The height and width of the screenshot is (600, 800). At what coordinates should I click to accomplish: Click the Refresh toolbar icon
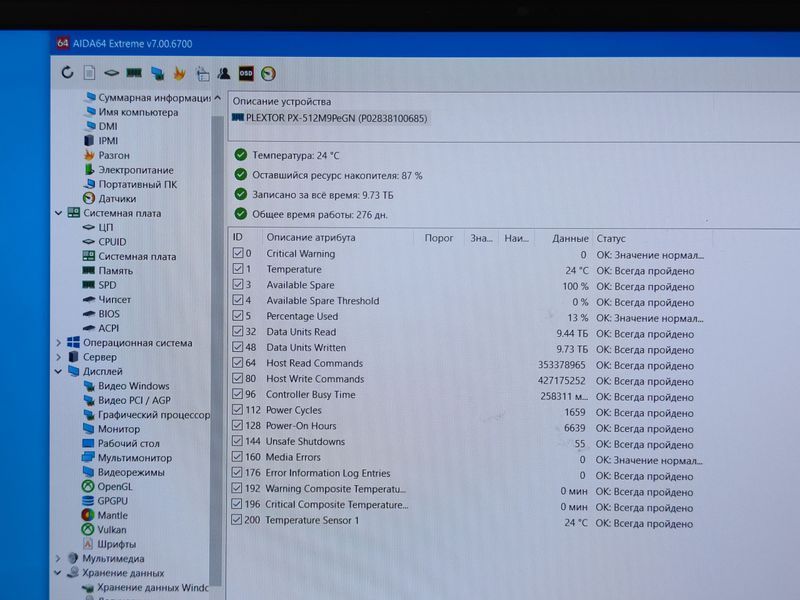pos(67,73)
